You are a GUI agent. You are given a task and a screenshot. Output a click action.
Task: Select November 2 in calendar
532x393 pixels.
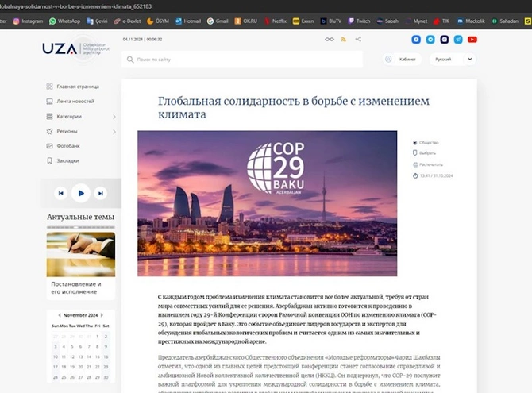106,337
